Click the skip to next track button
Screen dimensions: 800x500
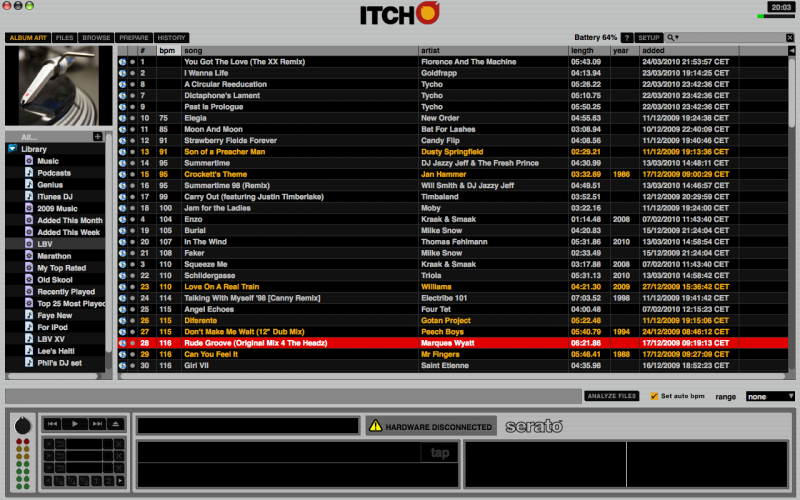(x=97, y=423)
